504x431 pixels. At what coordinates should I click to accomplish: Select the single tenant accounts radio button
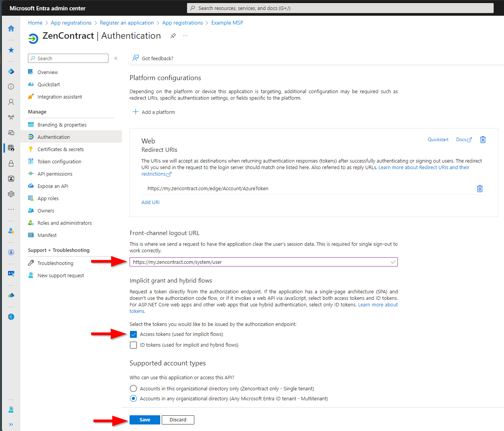click(133, 388)
